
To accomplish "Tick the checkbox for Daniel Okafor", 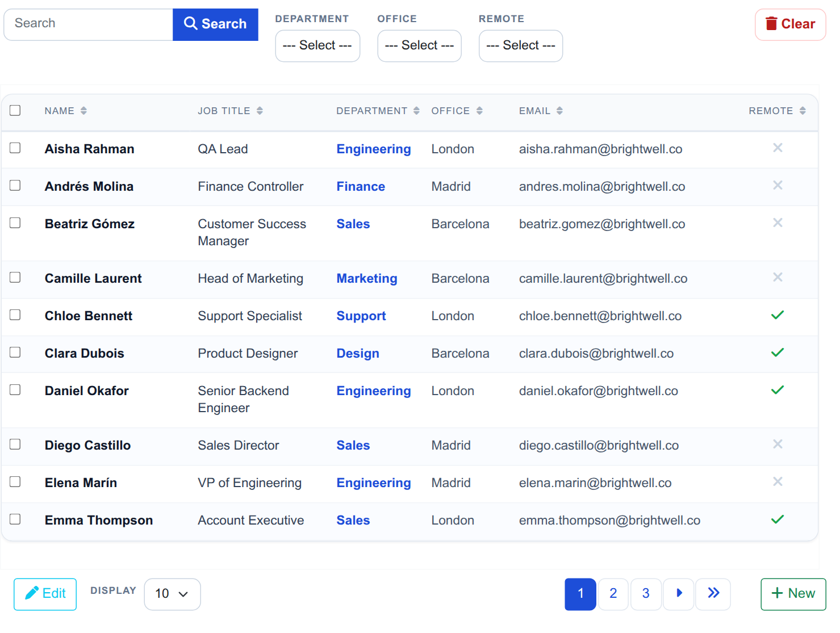I will (15, 389).
